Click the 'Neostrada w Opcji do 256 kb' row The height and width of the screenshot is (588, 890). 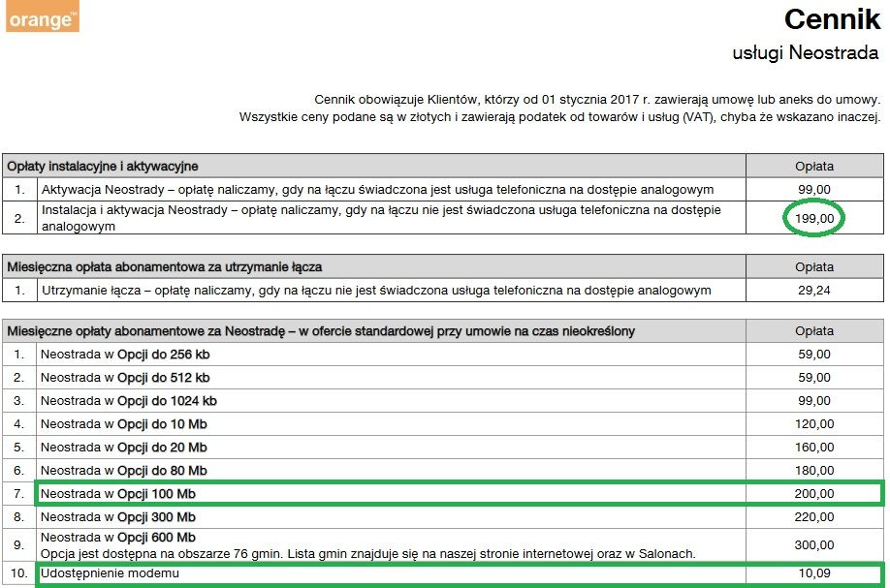click(x=124, y=355)
